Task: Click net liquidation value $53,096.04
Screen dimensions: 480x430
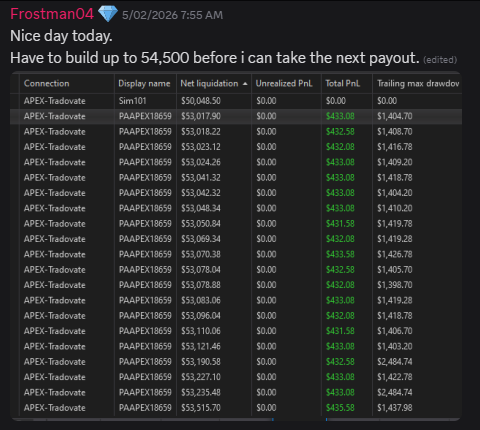Action: tap(201, 315)
